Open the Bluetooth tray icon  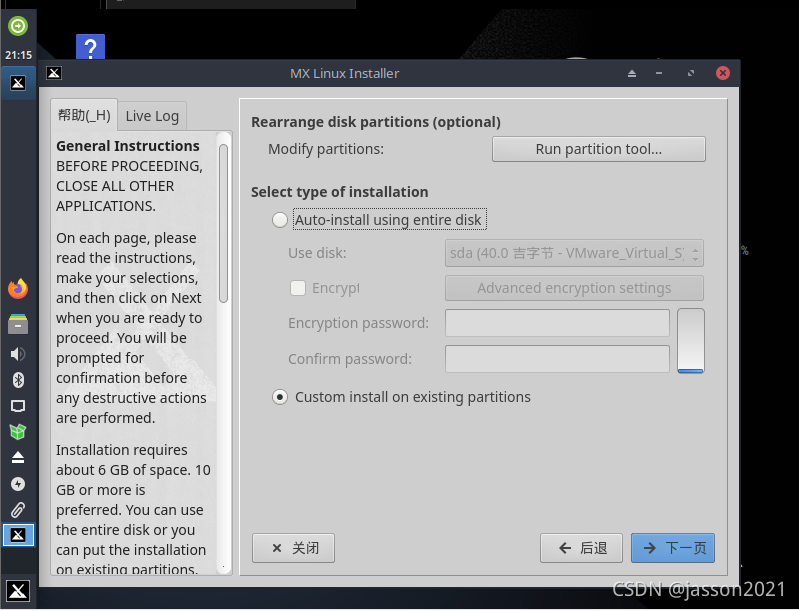18,380
